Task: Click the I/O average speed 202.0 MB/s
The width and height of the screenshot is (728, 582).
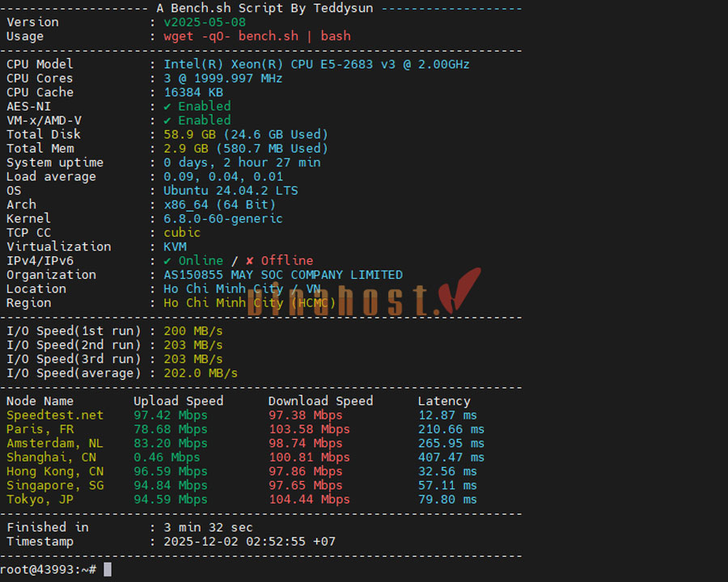Action: [201, 373]
